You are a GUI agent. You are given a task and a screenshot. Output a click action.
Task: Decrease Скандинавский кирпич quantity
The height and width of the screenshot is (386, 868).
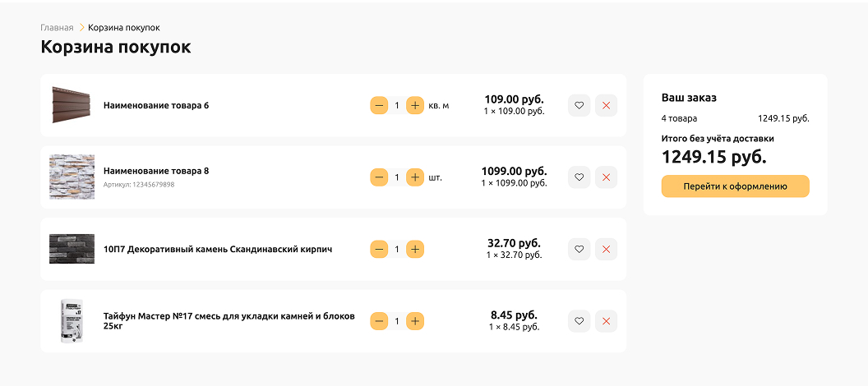(379, 249)
